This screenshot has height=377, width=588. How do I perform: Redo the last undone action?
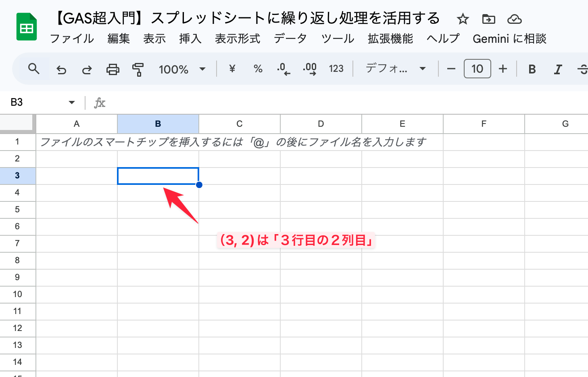point(87,69)
